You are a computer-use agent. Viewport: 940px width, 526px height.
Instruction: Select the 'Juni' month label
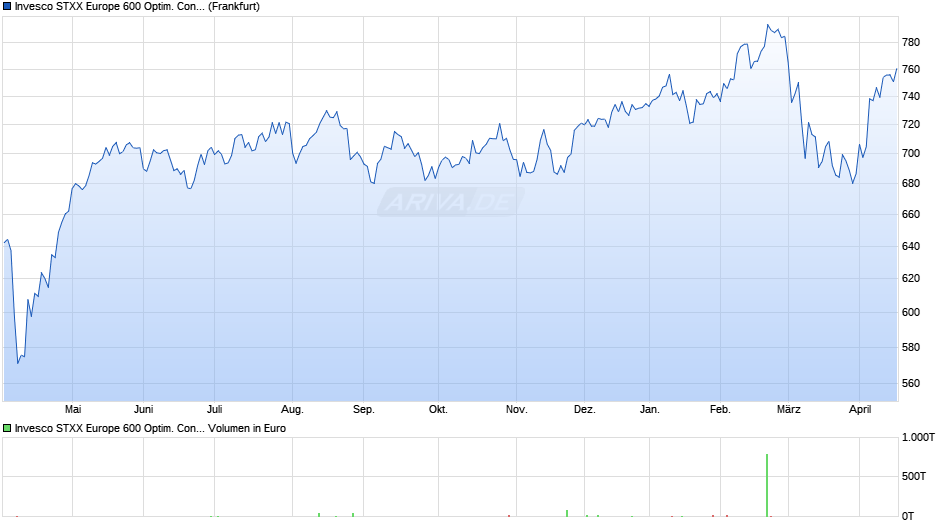pyautogui.click(x=143, y=409)
